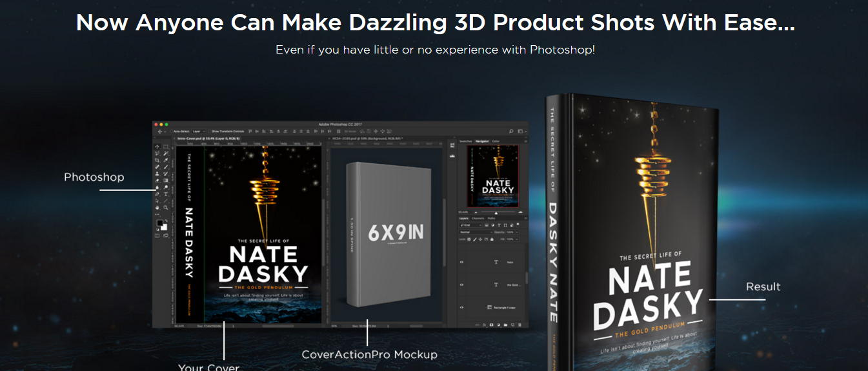Screen dimensions: 868x371
Task: Select the Brush tool
Action: pyautogui.click(x=166, y=167)
